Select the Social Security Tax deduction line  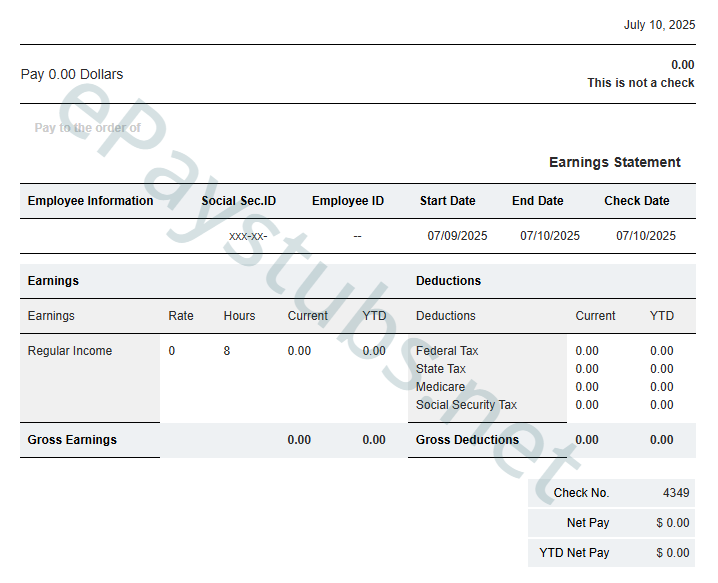[x=466, y=405]
